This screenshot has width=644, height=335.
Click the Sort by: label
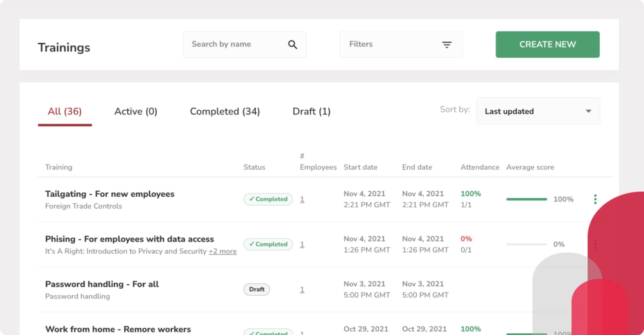point(455,109)
